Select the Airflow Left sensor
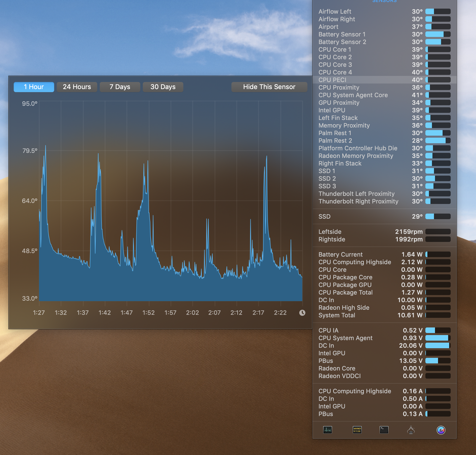This screenshot has width=476, height=455. point(385,11)
